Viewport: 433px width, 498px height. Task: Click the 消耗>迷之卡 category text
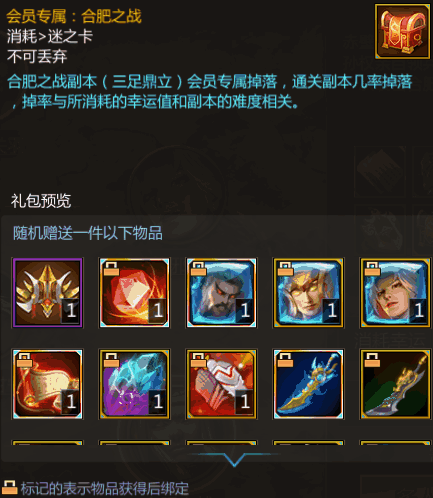tap(50, 36)
